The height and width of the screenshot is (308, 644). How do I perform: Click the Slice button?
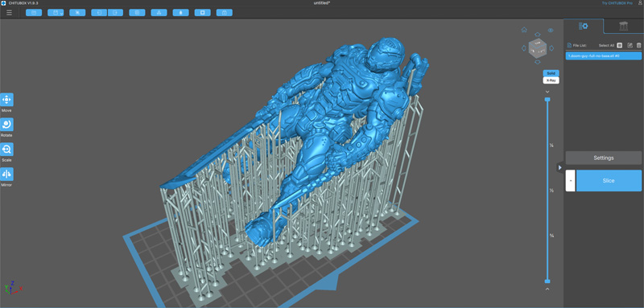(609, 180)
